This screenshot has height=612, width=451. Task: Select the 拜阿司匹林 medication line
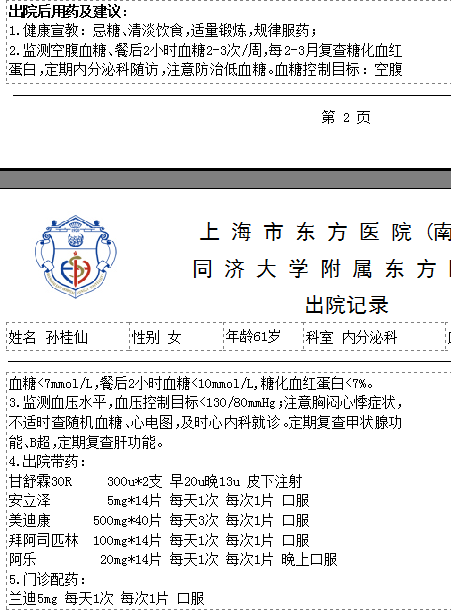click(x=159, y=540)
